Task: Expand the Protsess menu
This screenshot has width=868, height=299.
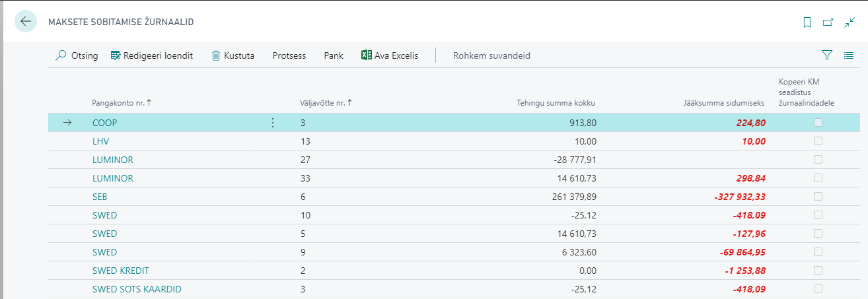Action: click(x=289, y=55)
